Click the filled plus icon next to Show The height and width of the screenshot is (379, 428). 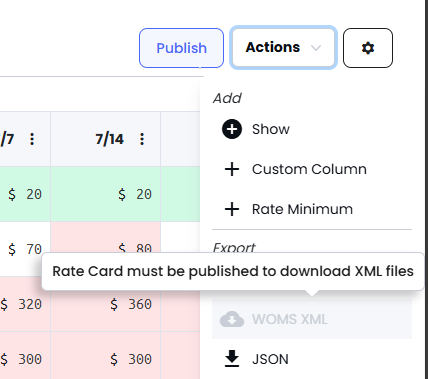click(232, 129)
